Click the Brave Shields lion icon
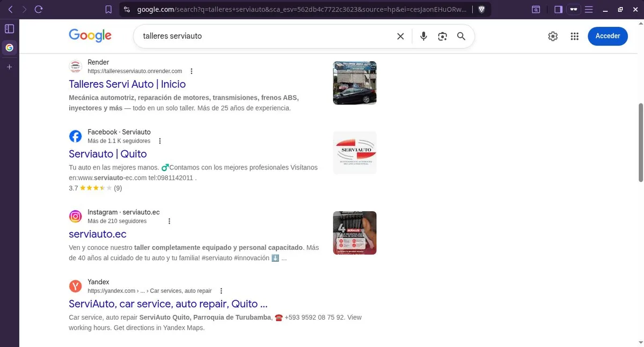 (x=481, y=9)
